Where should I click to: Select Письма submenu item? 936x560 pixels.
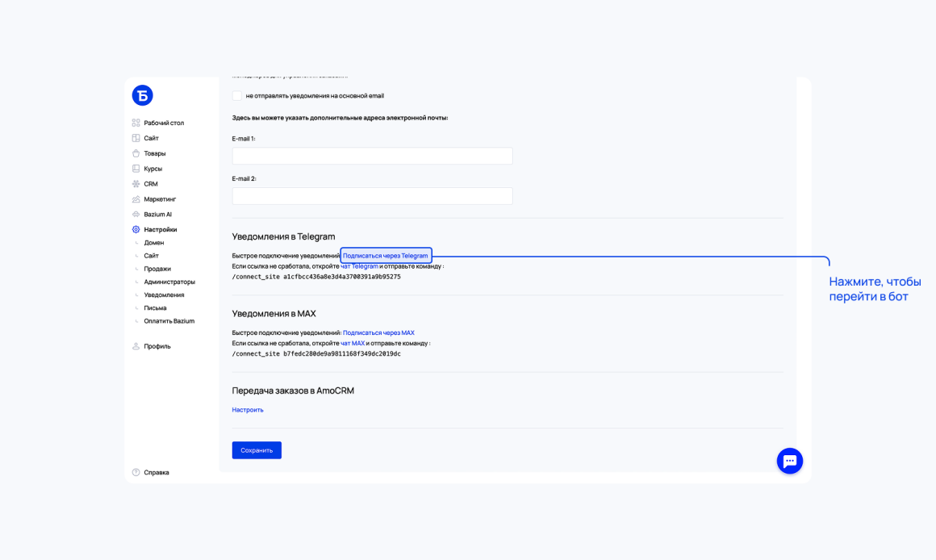(x=155, y=308)
